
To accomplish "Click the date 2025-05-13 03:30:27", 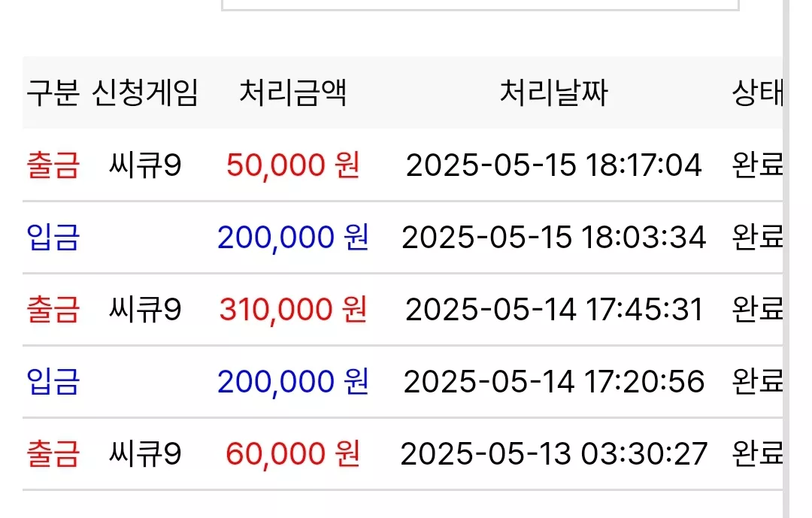I will coord(554,454).
